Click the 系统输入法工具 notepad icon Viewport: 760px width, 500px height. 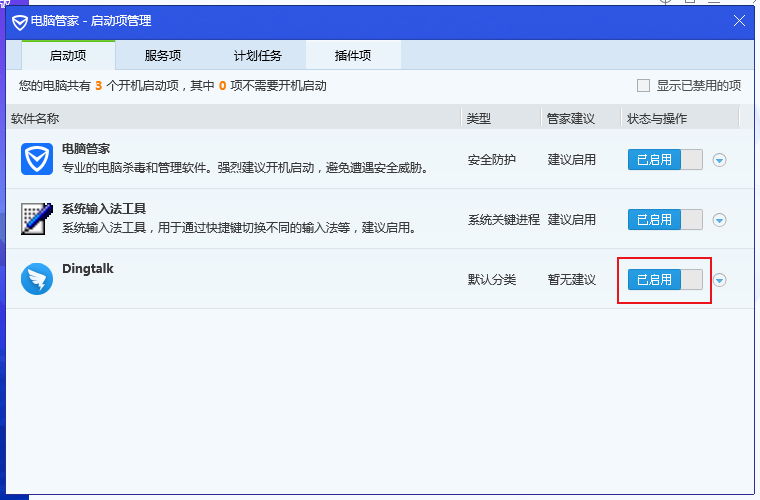tap(37, 219)
